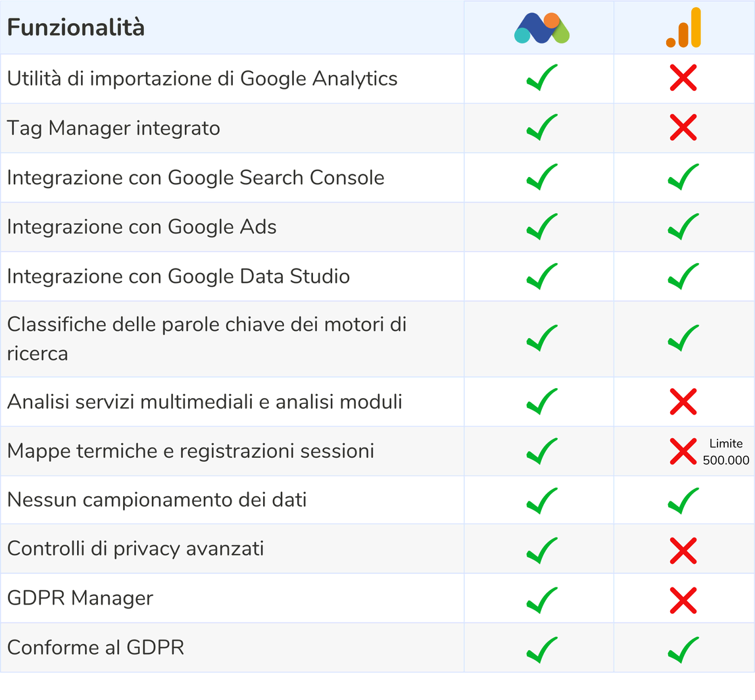Viewport: 755px width, 700px height.
Task: Select Google Analytics red cross for GDPR Manager
Action: (x=683, y=600)
